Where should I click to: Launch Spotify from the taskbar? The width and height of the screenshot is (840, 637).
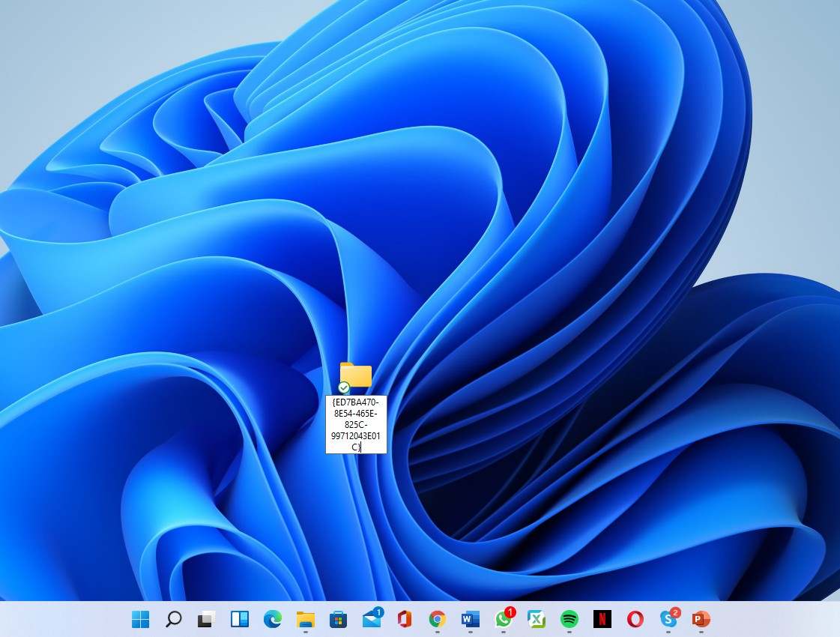point(569,619)
